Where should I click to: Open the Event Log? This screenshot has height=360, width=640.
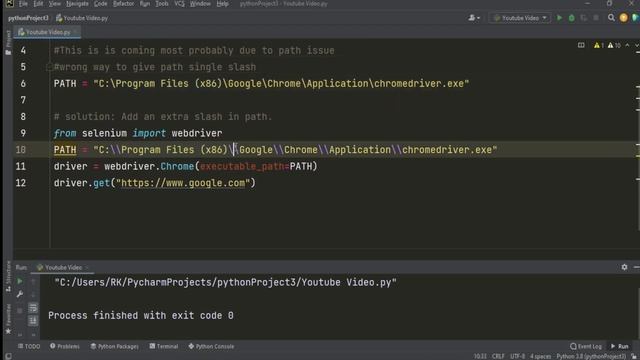coord(586,346)
